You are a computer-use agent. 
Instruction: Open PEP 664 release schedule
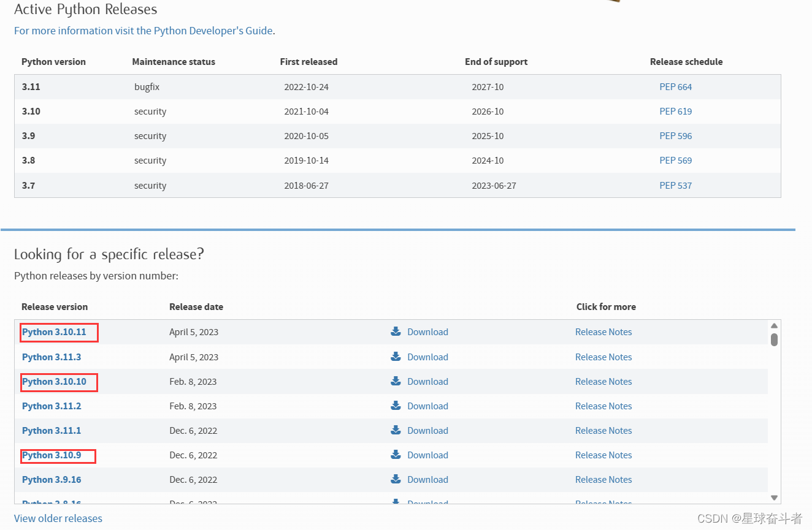pyautogui.click(x=675, y=87)
